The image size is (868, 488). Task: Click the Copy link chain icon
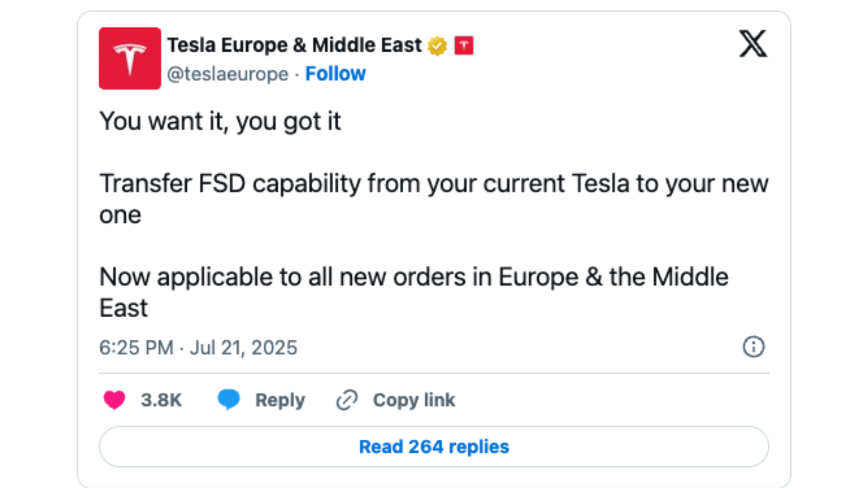coord(345,399)
